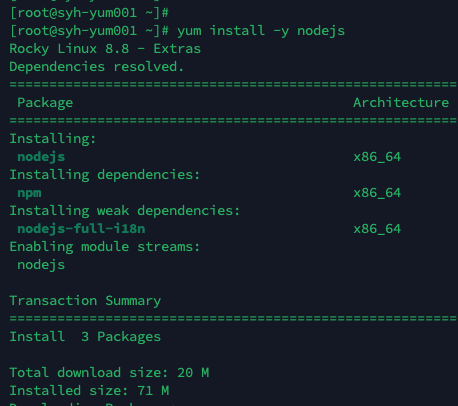
Task: Click x86_64 in the npm row
Action: 377,193
